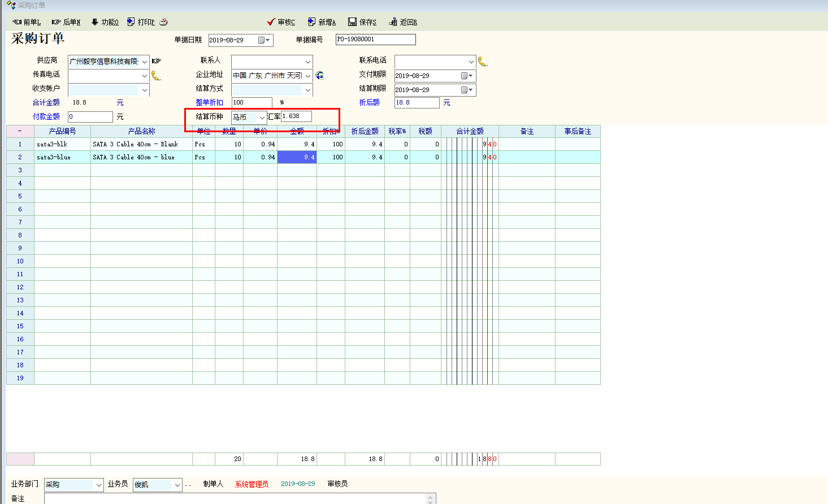Open the 功能 function menu

pos(105,22)
